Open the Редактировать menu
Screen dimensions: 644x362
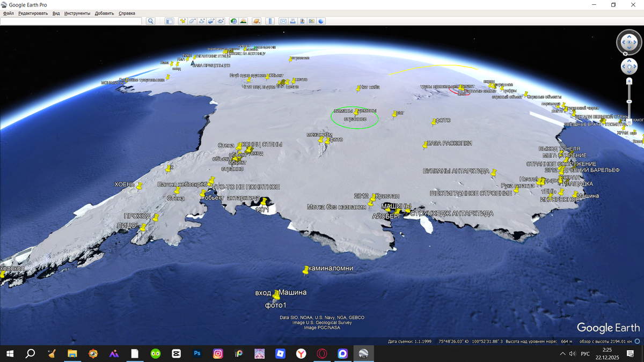point(33,13)
